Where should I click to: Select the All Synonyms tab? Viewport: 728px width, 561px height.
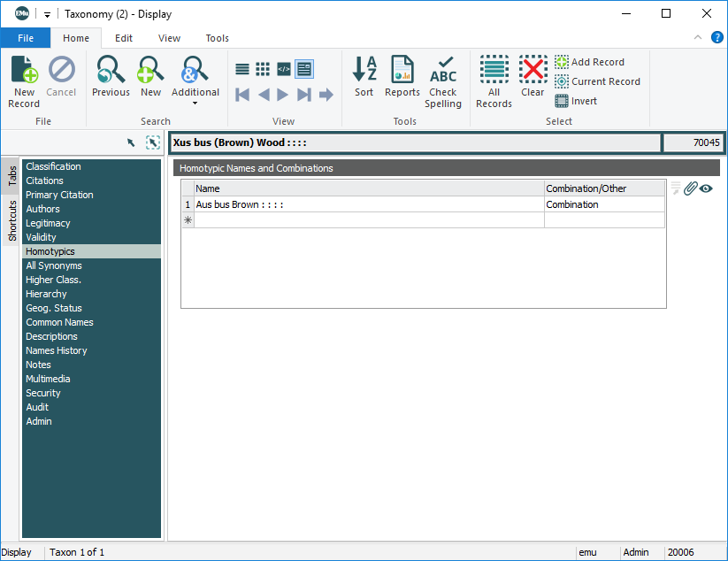[54, 265]
